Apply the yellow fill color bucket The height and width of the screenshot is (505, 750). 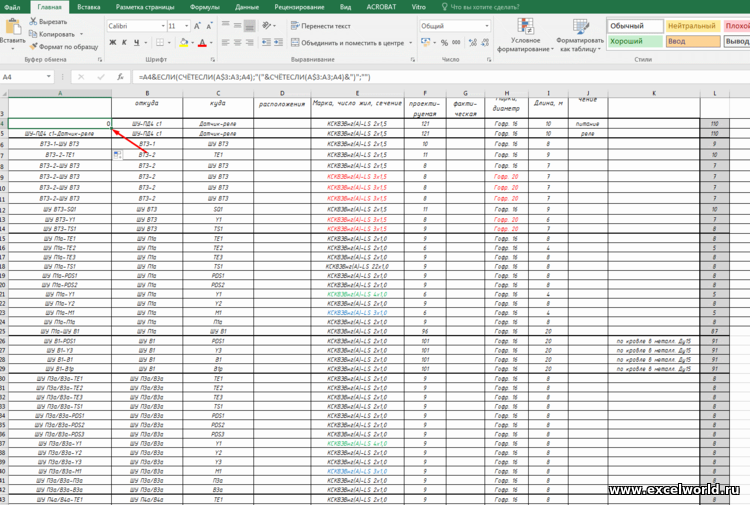184,43
